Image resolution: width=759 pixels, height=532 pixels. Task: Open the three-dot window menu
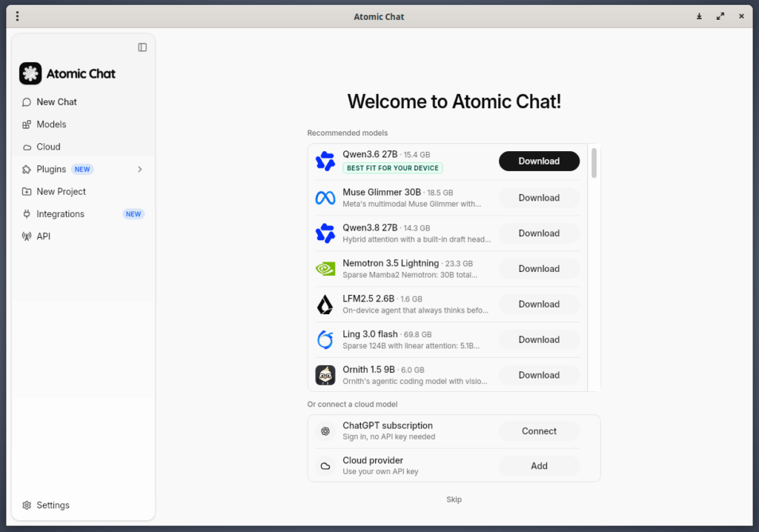pyautogui.click(x=18, y=16)
